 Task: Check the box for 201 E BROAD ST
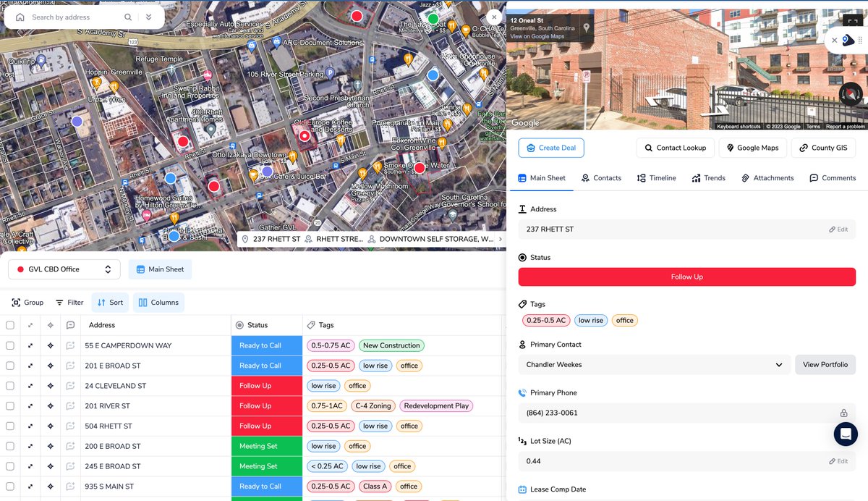(x=10, y=366)
